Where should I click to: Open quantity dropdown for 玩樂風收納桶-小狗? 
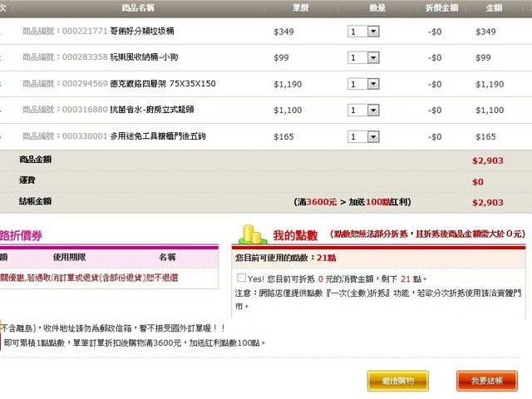373,57
